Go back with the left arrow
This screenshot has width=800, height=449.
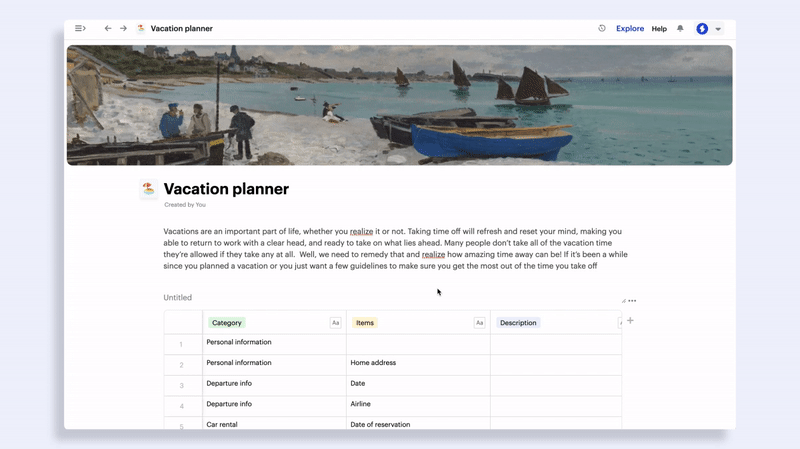(108, 29)
